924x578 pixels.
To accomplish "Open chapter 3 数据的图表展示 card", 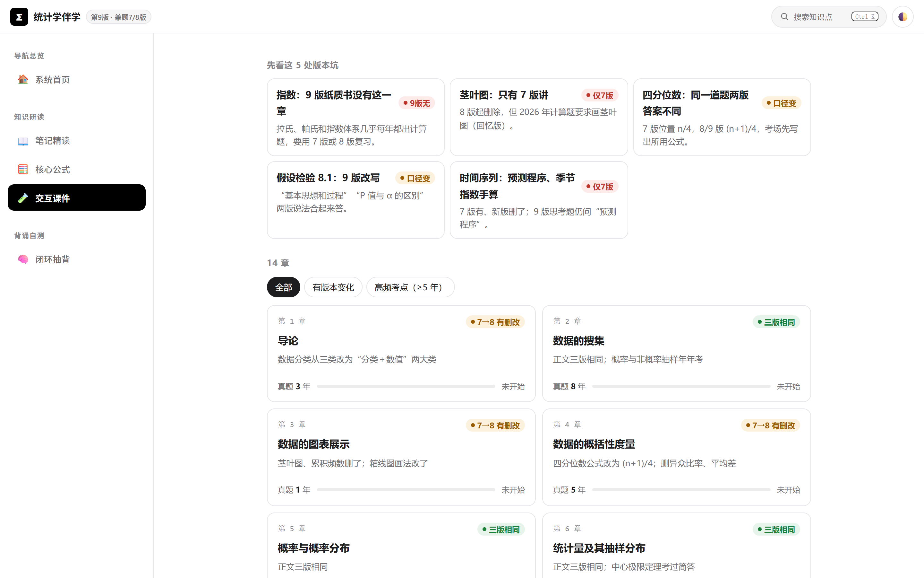I will coord(401,457).
